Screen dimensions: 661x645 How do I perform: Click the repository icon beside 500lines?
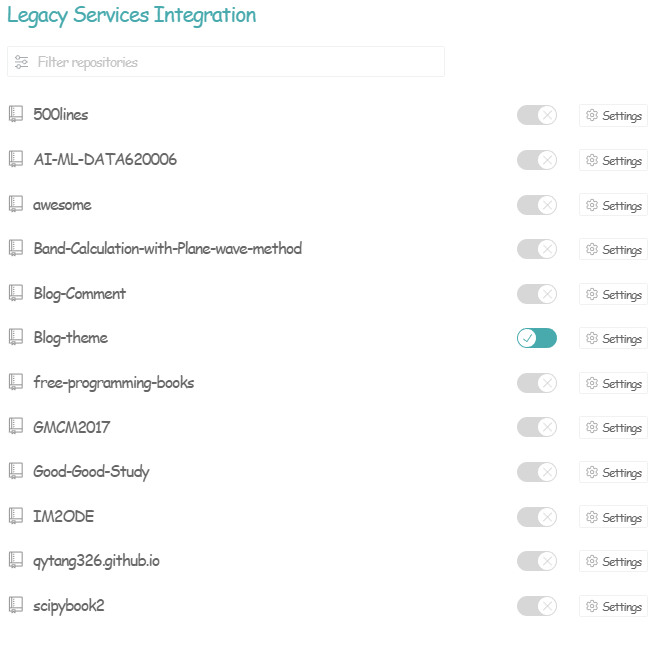tap(15, 114)
